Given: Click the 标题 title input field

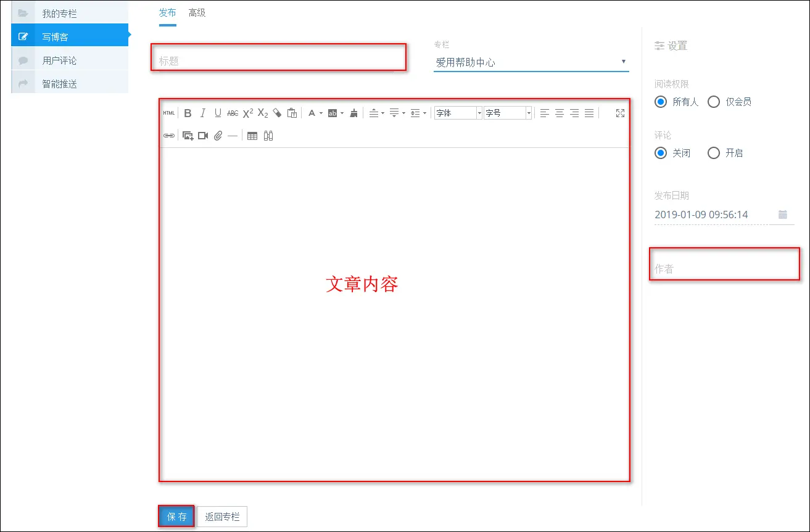Looking at the screenshot, I should click(x=276, y=61).
